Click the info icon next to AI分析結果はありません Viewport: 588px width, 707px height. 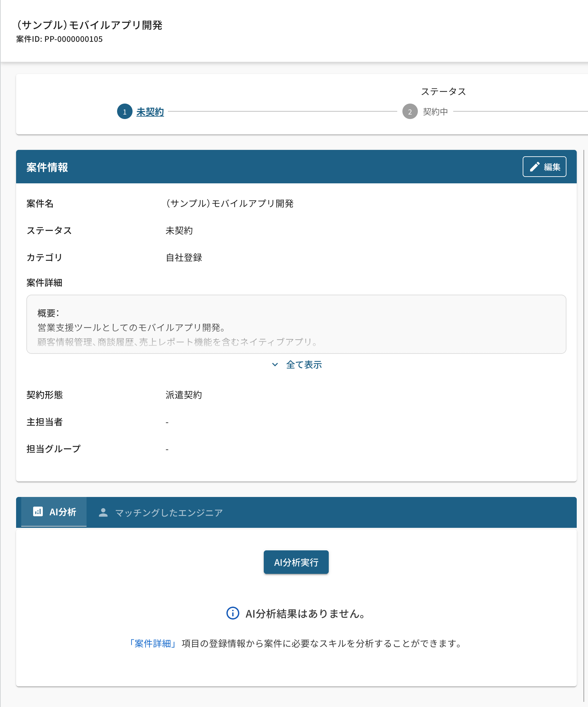233,613
